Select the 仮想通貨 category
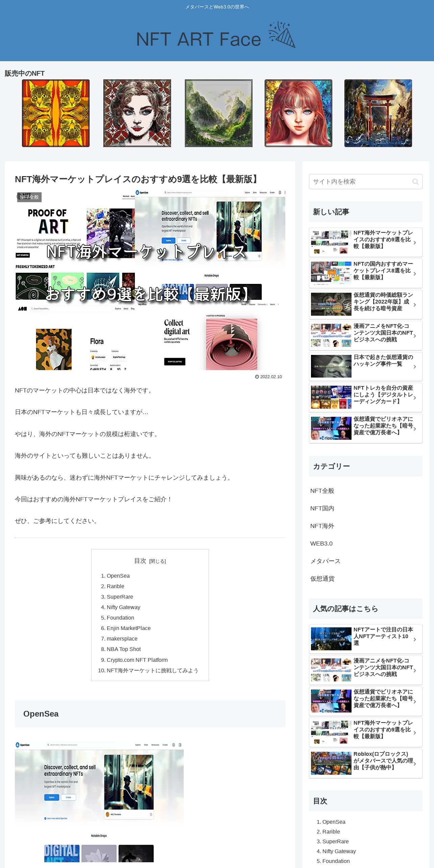 click(x=322, y=579)
